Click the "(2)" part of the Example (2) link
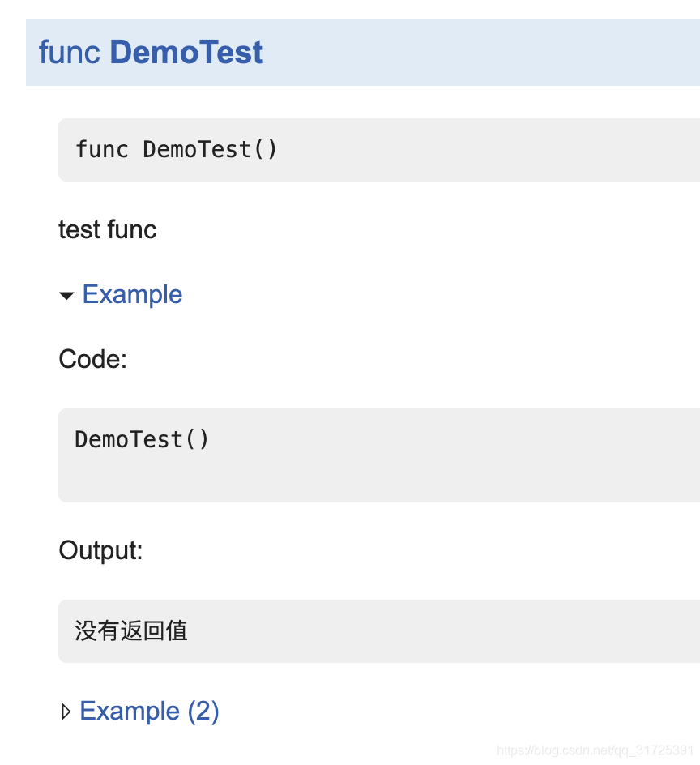 203,711
